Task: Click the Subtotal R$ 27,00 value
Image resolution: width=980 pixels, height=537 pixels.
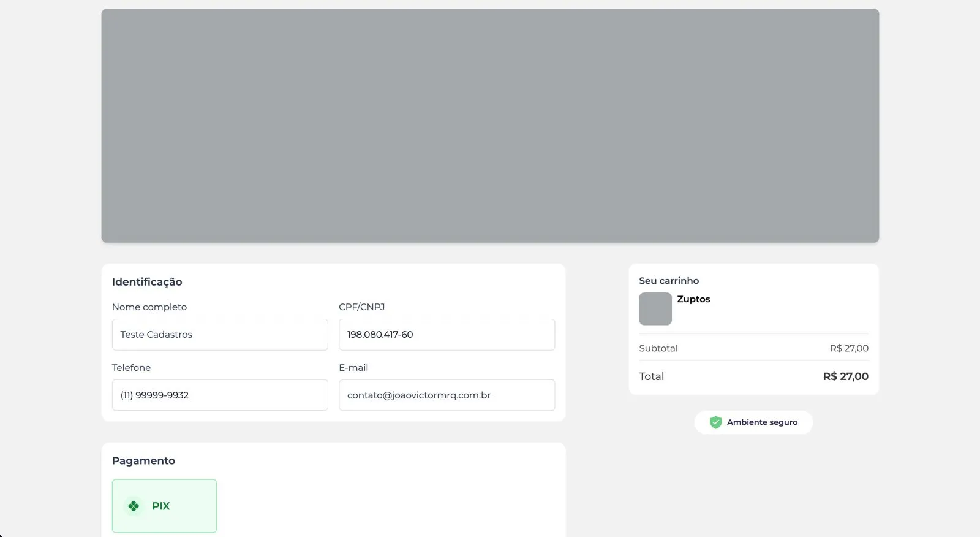Action: pyautogui.click(x=849, y=348)
